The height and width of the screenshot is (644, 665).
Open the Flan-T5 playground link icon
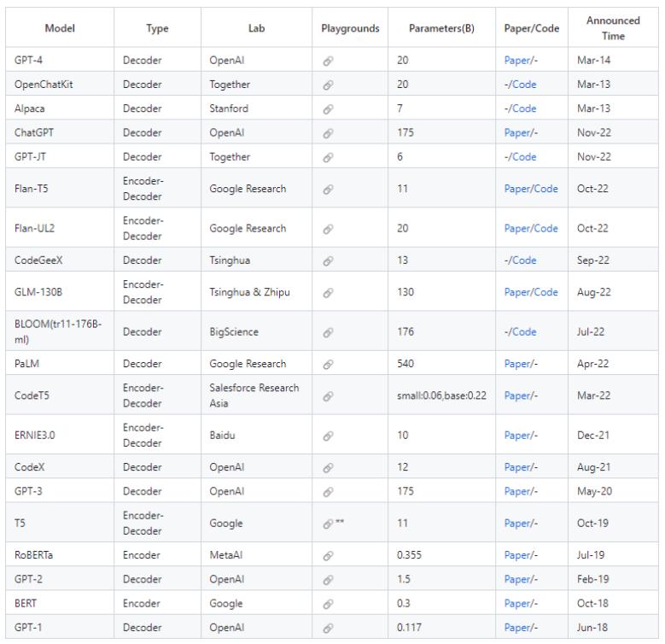327,189
